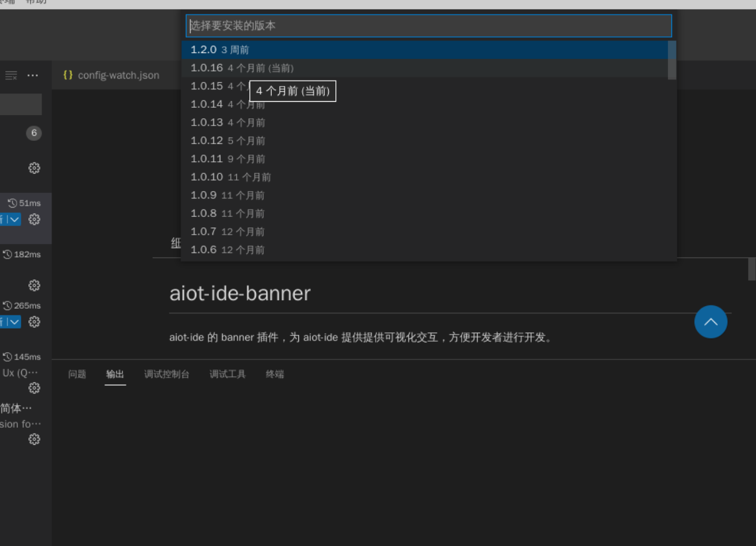Choose version 1.0.8 entry
This screenshot has width=756, height=546.
(425, 214)
